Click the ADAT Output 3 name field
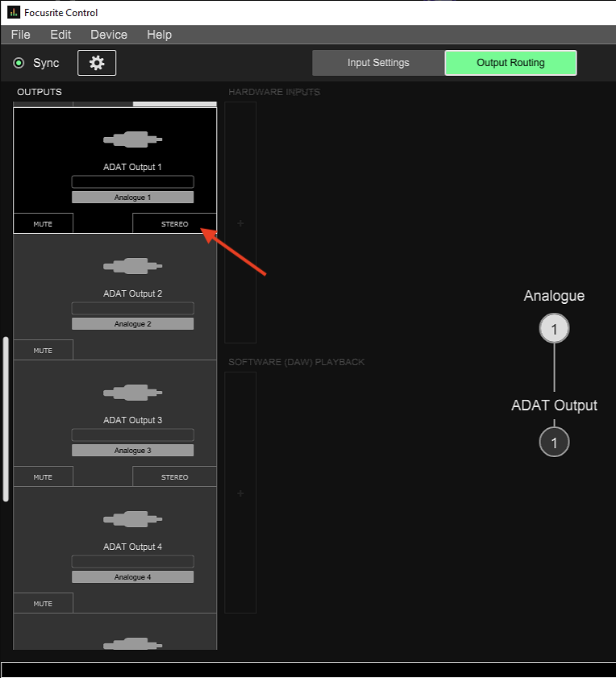 (133, 435)
